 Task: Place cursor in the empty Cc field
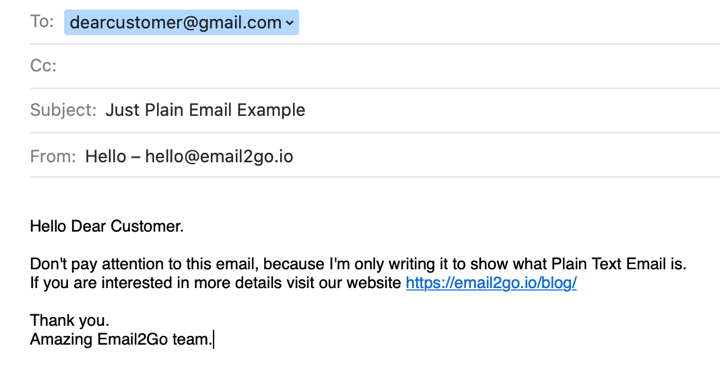pos(388,66)
